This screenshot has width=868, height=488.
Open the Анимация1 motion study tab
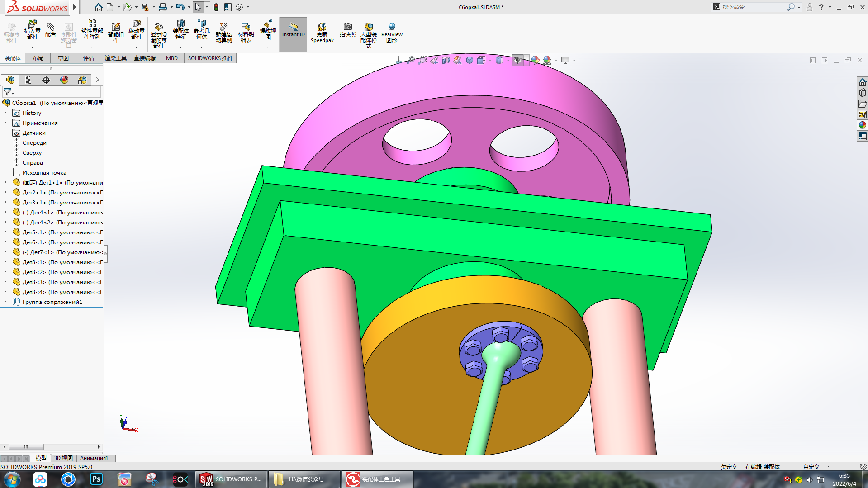point(94,458)
